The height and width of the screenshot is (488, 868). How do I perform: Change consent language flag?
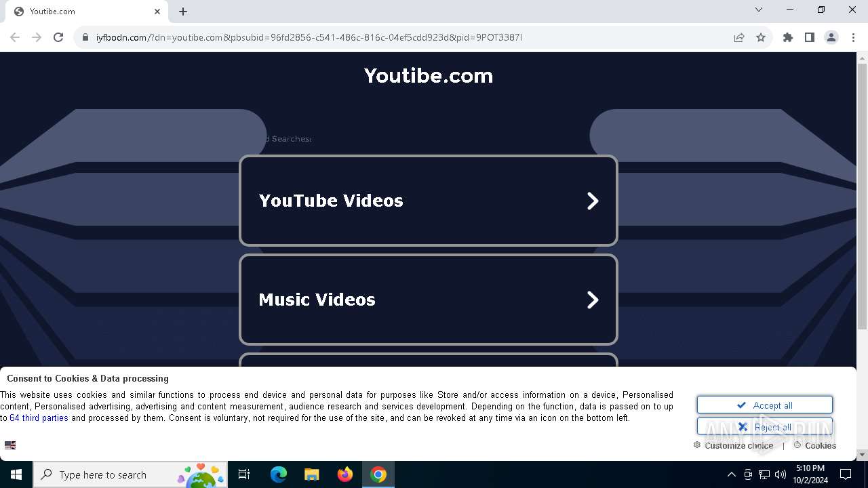tap(10, 445)
